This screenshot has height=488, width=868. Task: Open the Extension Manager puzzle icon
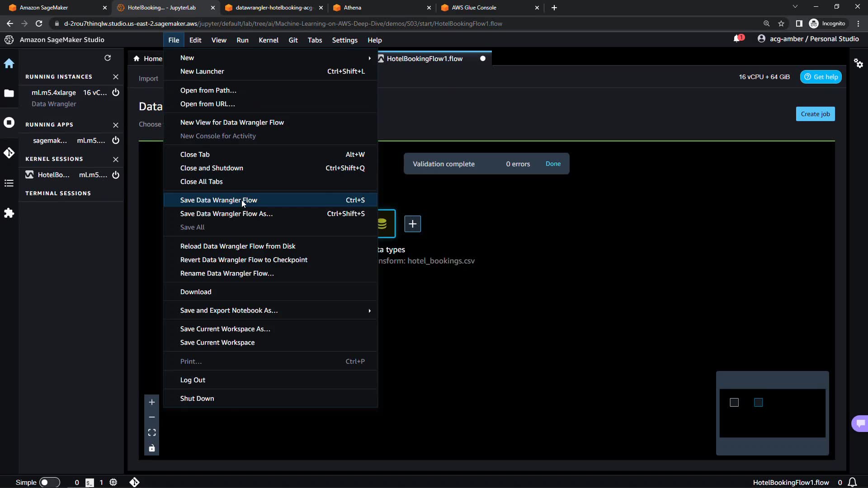pyautogui.click(x=9, y=213)
